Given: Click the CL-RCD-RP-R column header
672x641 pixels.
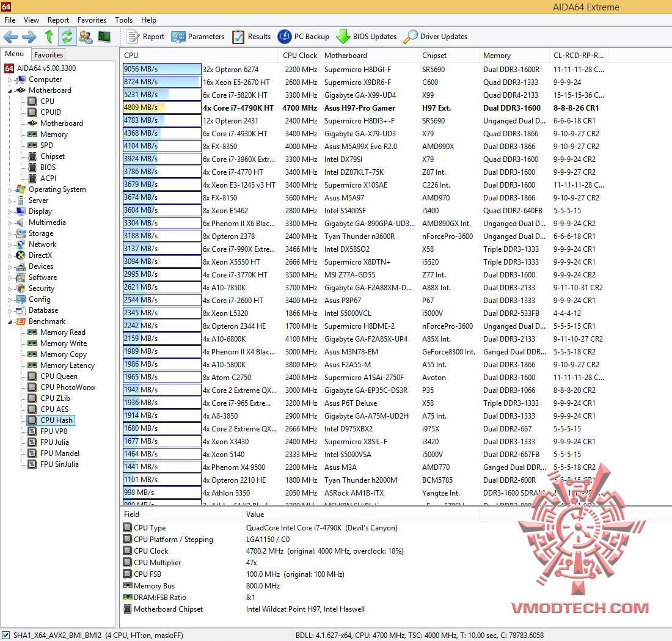Looking at the screenshot, I should pos(579,56).
